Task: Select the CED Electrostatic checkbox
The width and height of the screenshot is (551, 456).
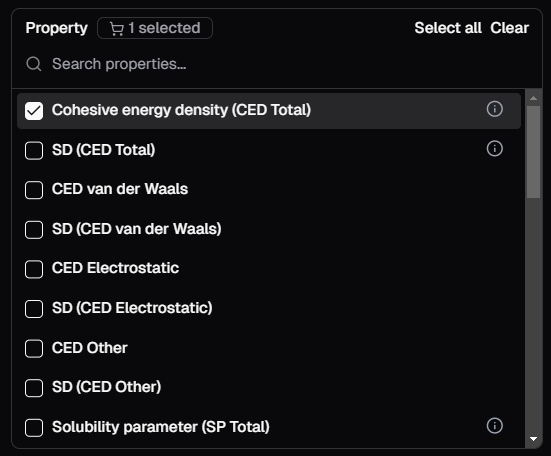Action: coord(34,269)
